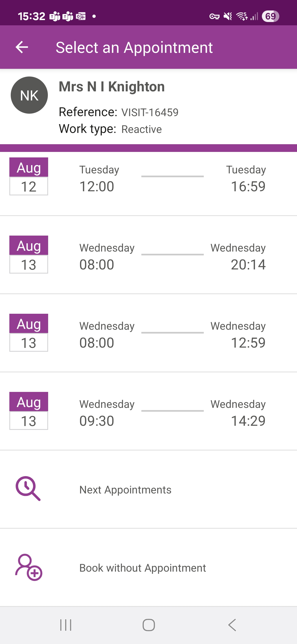Tap the Reactive work type value

[x=142, y=129]
